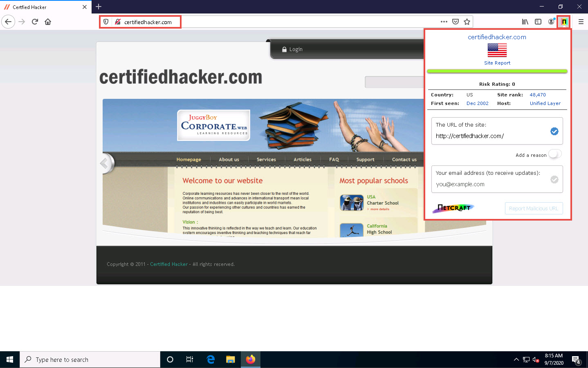Open the Services menu item
This screenshot has width=588, height=368.
click(x=266, y=160)
